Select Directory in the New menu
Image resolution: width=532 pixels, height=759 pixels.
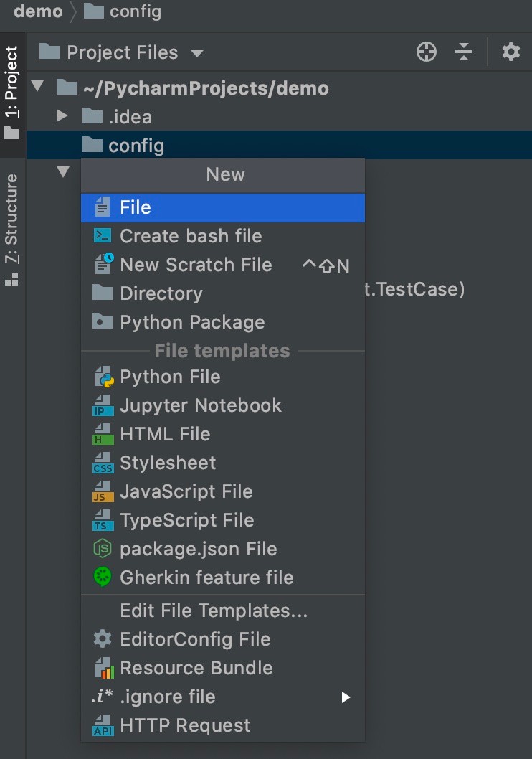tap(223, 293)
